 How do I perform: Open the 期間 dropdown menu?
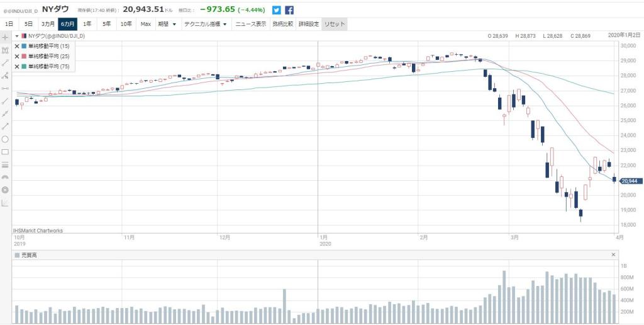click(x=167, y=24)
